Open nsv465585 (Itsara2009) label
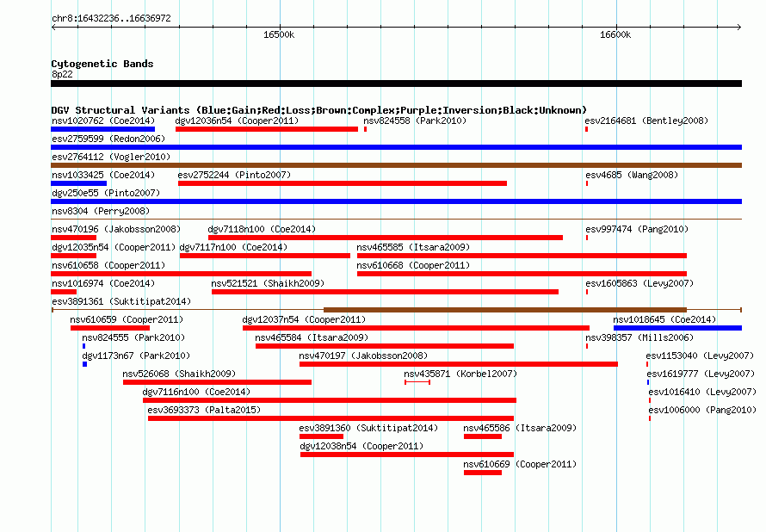766x532 pixels. (413, 247)
